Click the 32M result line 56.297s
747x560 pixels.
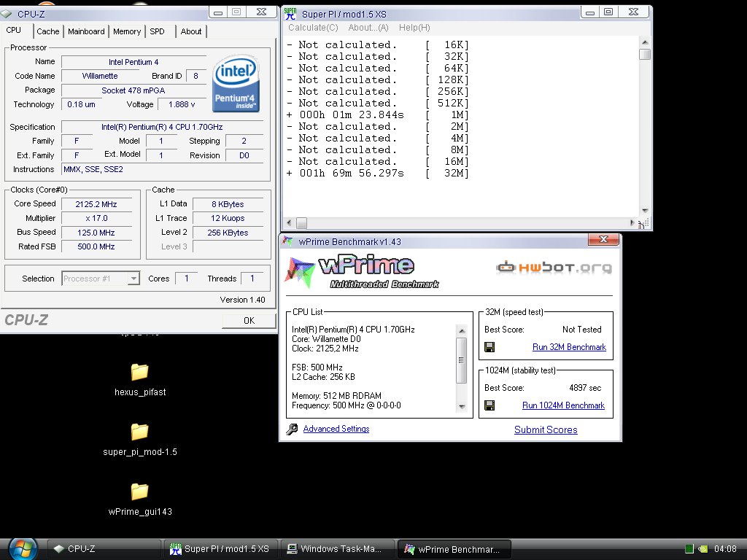pyautogui.click(x=377, y=174)
